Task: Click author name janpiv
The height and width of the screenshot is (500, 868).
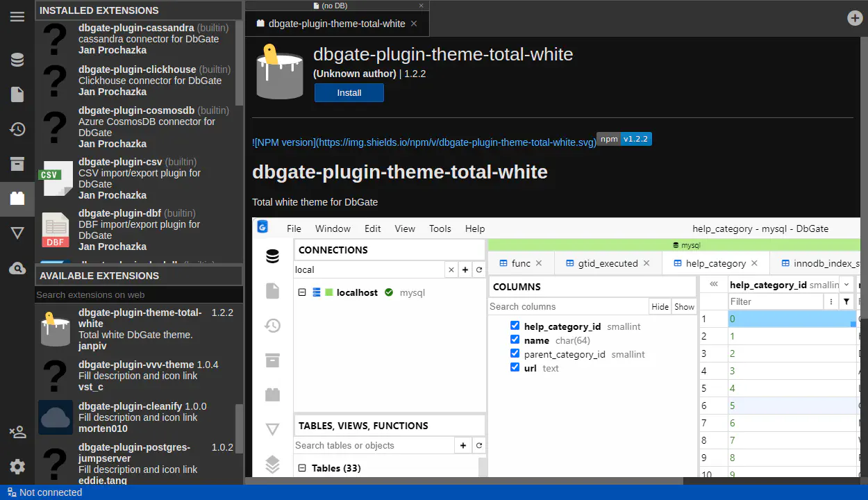Action: (x=93, y=346)
